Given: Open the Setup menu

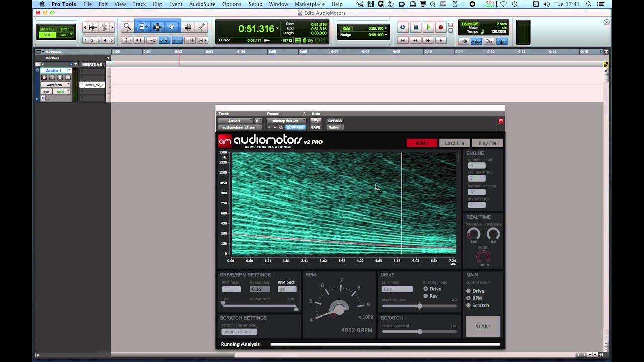Looking at the screenshot, I should point(255,4).
